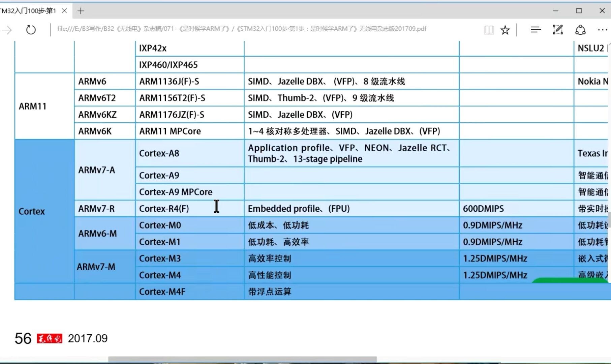Maximize the browser window

point(579,11)
